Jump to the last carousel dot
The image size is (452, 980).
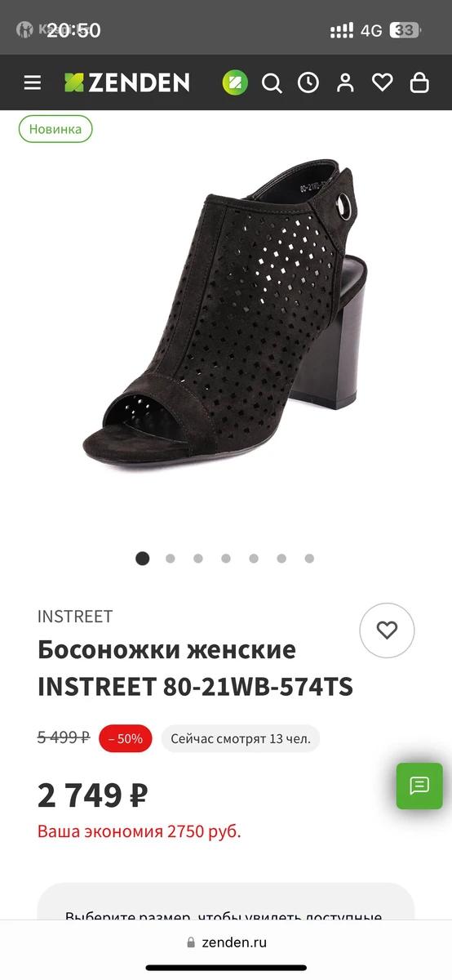(x=309, y=559)
